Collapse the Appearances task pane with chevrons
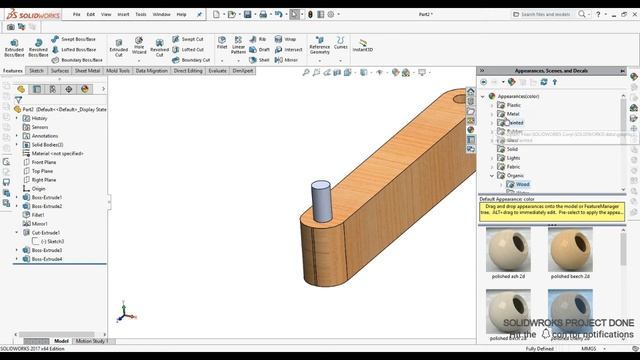Screen dimensions: 640x360 point(482,71)
